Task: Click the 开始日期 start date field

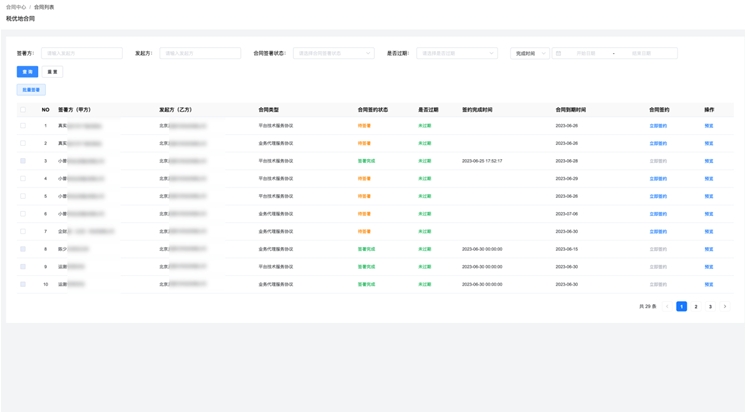Action: tap(586, 53)
